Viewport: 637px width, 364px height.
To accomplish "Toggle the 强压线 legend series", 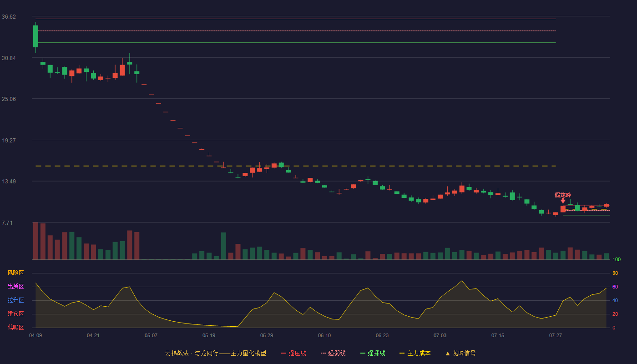I will [293, 353].
